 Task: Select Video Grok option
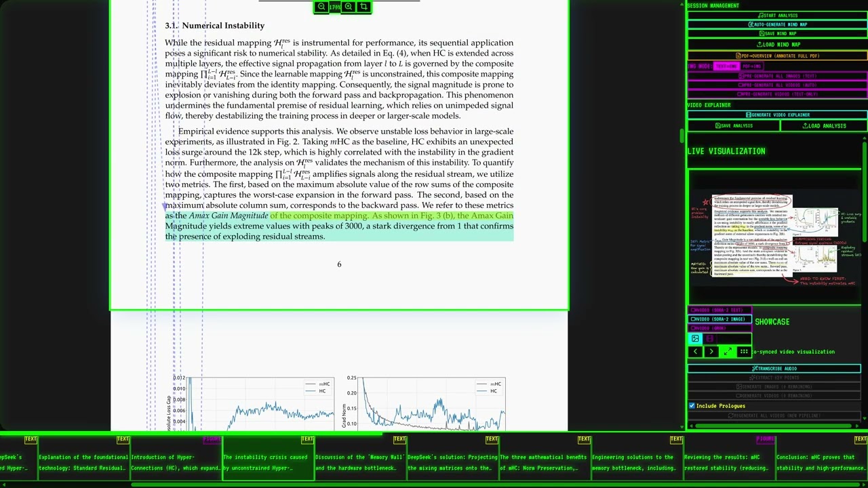pos(719,328)
